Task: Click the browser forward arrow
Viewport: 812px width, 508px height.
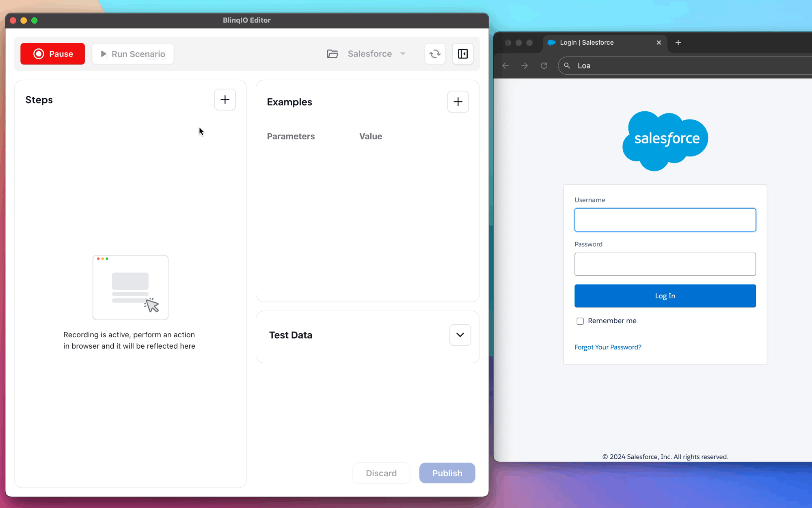Action: point(525,65)
